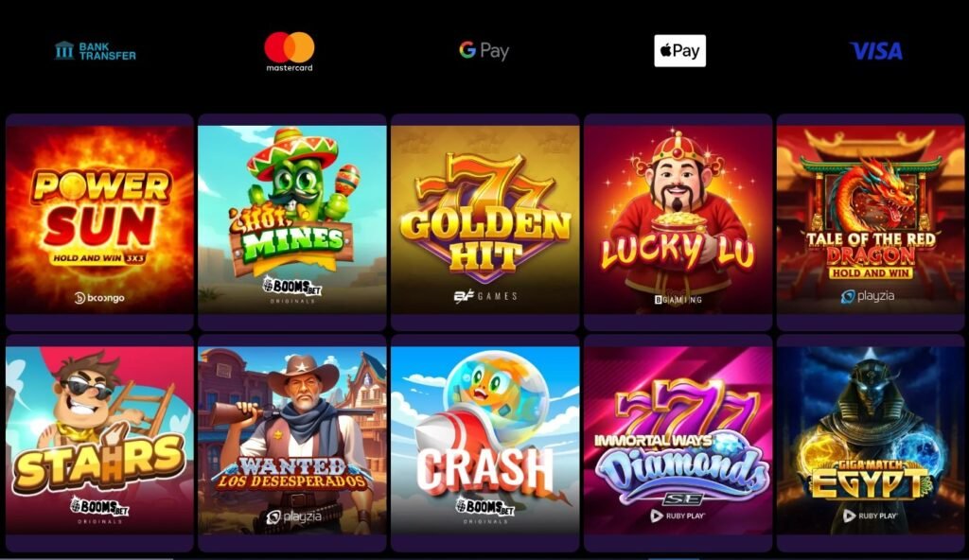Choose the Google Pay logo
Viewport: 969px width, 560px height.
pos(484,51)
